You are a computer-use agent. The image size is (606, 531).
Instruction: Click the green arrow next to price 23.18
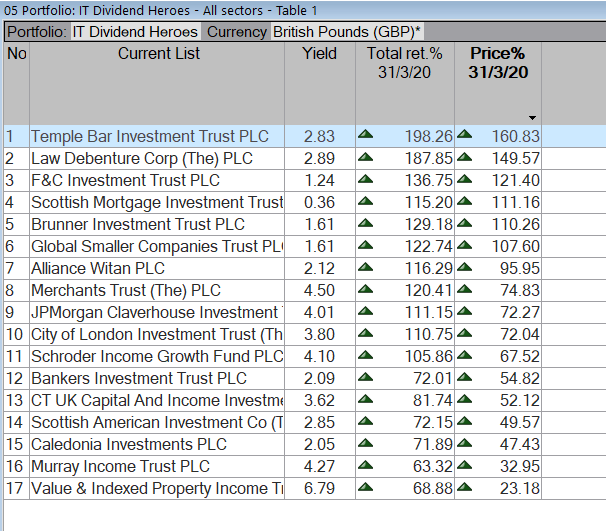click(464, 488)
